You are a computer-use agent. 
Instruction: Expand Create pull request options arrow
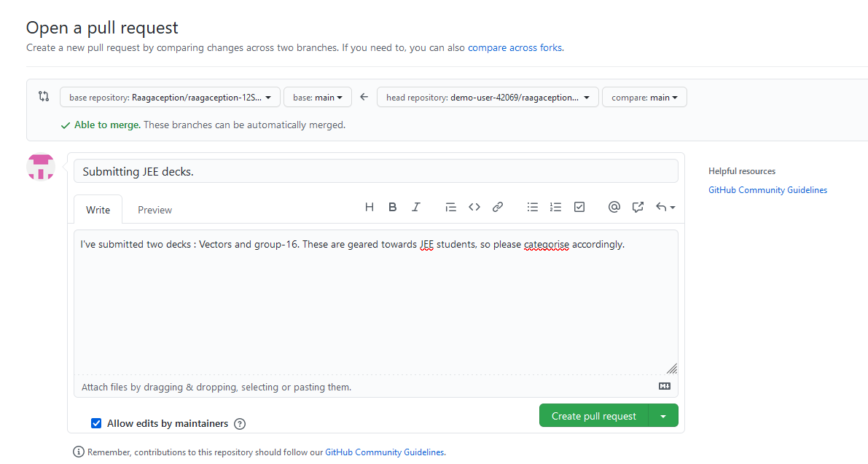[663, 416]
